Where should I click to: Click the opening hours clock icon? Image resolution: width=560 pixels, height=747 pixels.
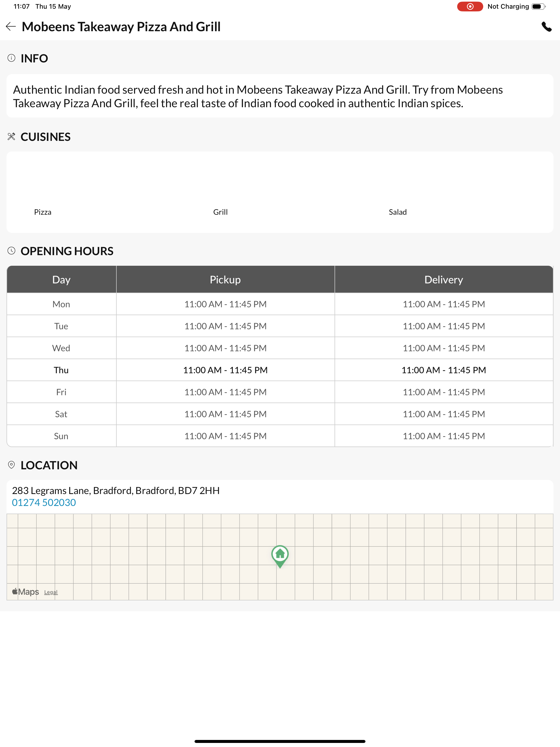point(11,251)
